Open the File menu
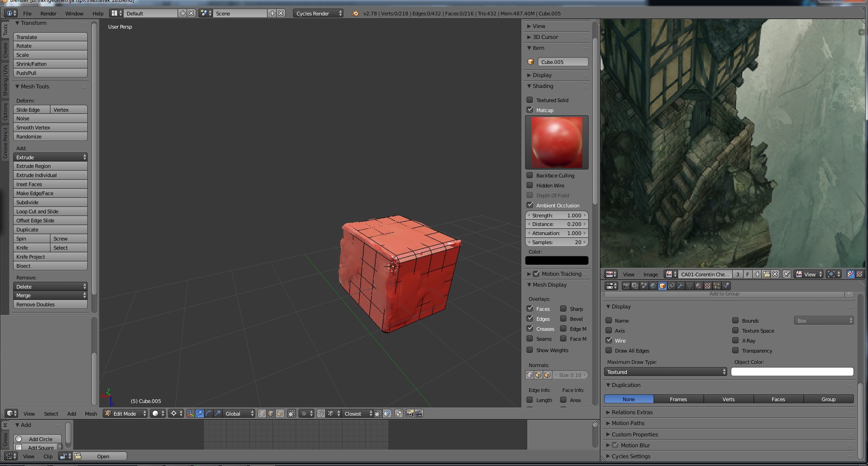 (27, 14)
